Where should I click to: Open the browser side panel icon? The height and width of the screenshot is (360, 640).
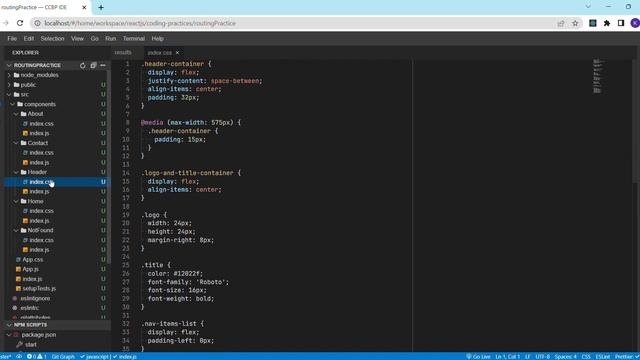pyautogui.click(x=621, y=23)
